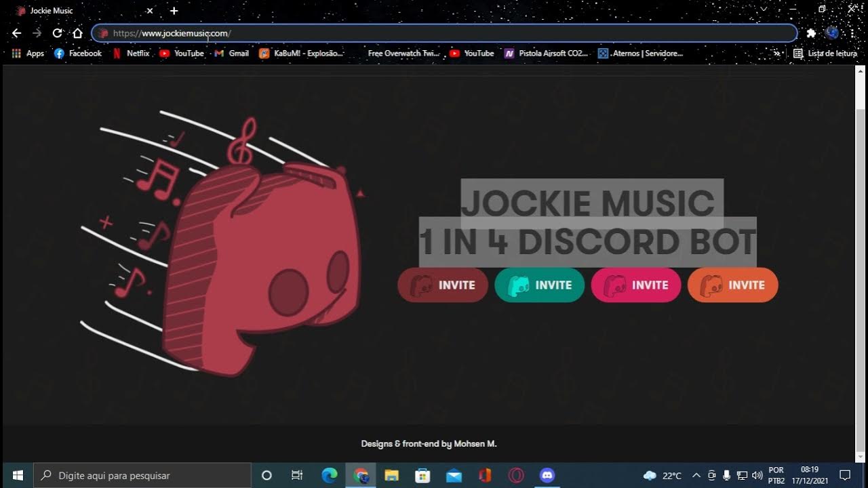
Task: Open File Explorer from the taskbar
Action: pyautogui.click(x=391, y=476)
